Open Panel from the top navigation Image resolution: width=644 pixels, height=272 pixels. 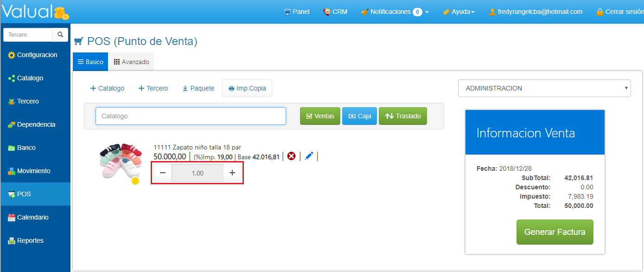[x=297, y=12]
